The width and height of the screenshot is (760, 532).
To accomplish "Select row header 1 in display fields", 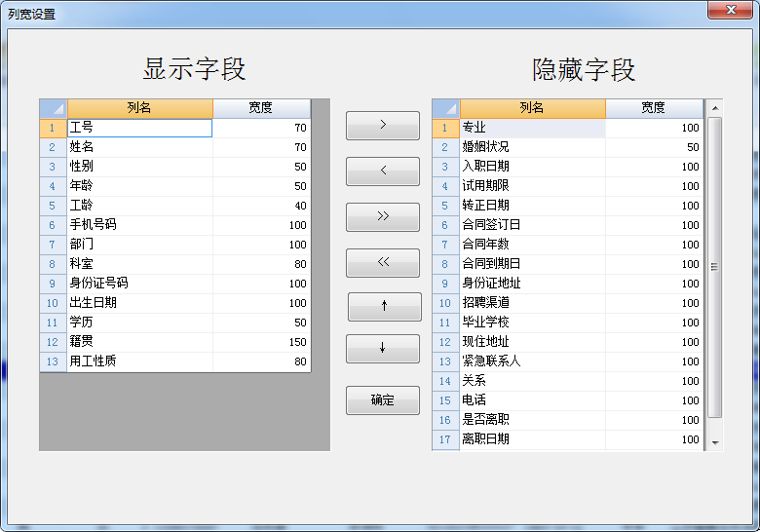I will [54, 128].
